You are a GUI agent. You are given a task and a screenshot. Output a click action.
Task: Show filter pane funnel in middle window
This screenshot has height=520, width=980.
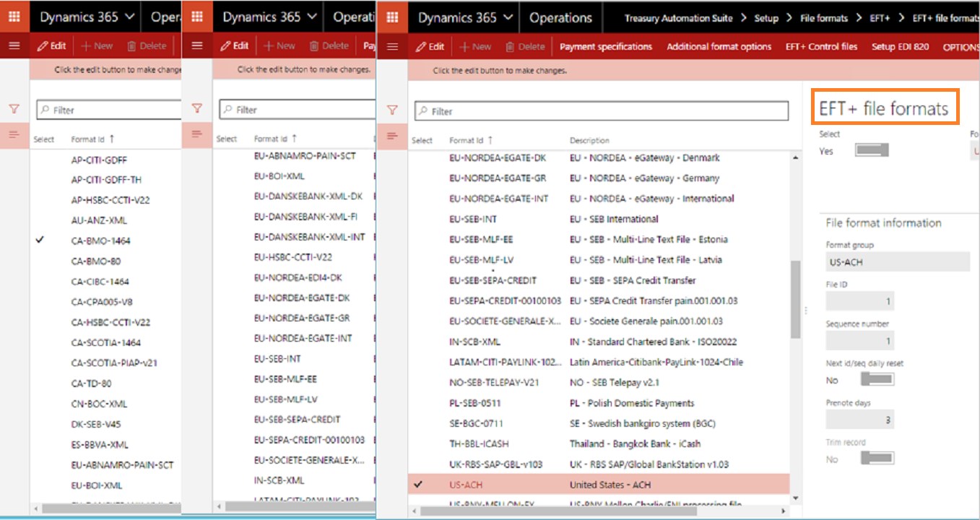[x=196, y=108]
